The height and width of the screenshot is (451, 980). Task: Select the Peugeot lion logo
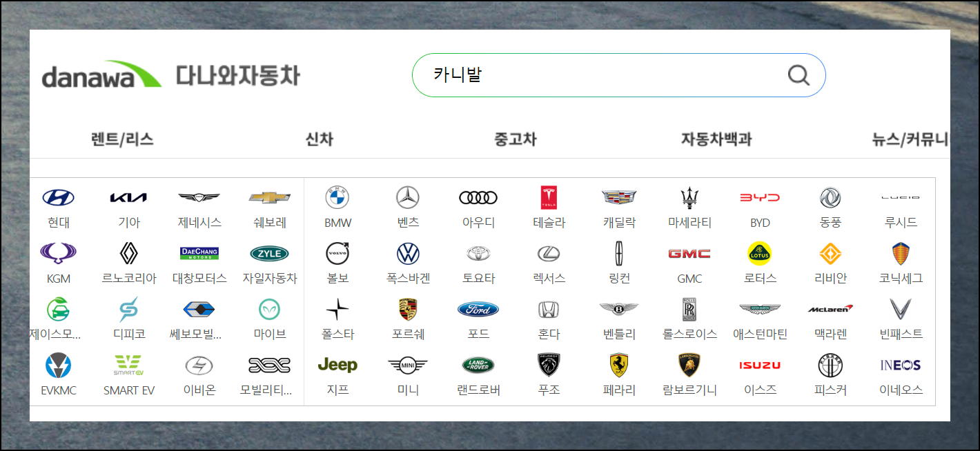(549, 365)
